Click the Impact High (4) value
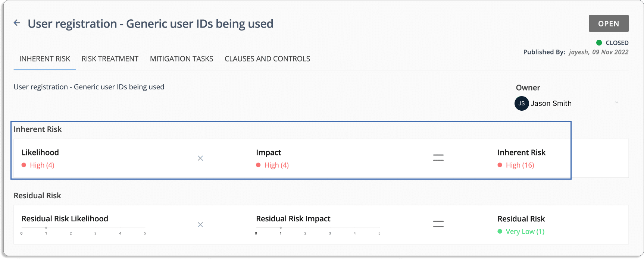Screen dimensions: 644x259 coord(276,165)
